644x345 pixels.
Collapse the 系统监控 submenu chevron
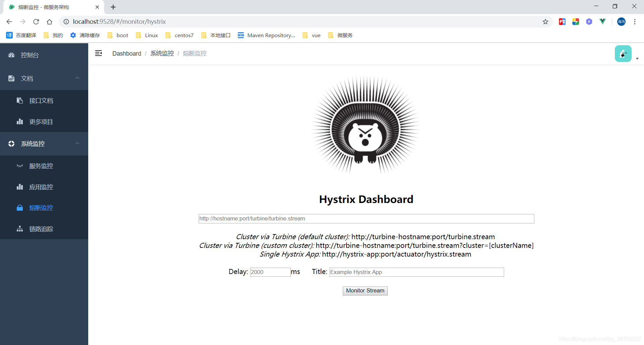pos(77,143)
